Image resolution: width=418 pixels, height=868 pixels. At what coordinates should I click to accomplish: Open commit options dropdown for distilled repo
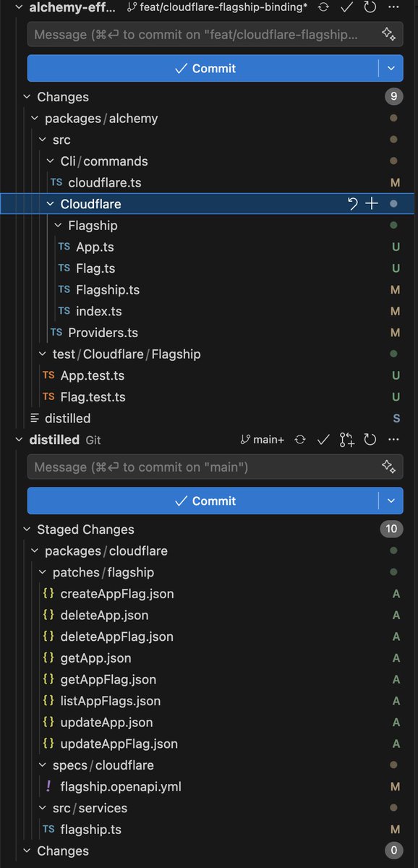pyautogui.click(x=391, y=501)
